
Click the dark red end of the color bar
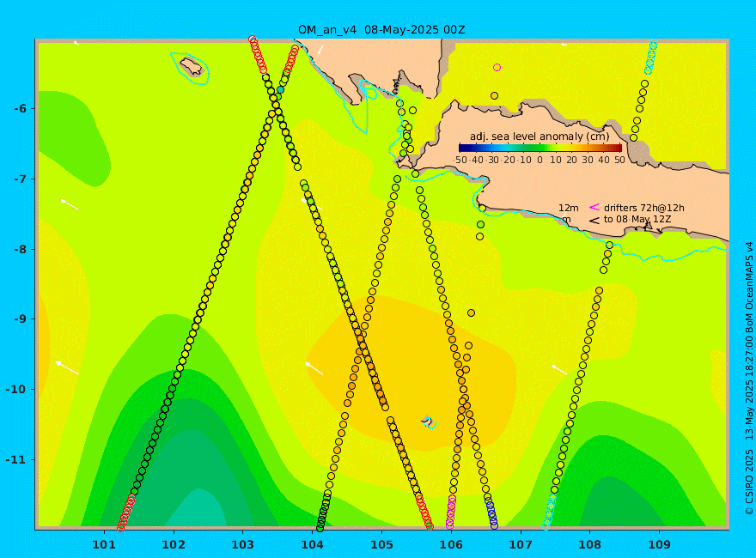[x=618, y=148]
